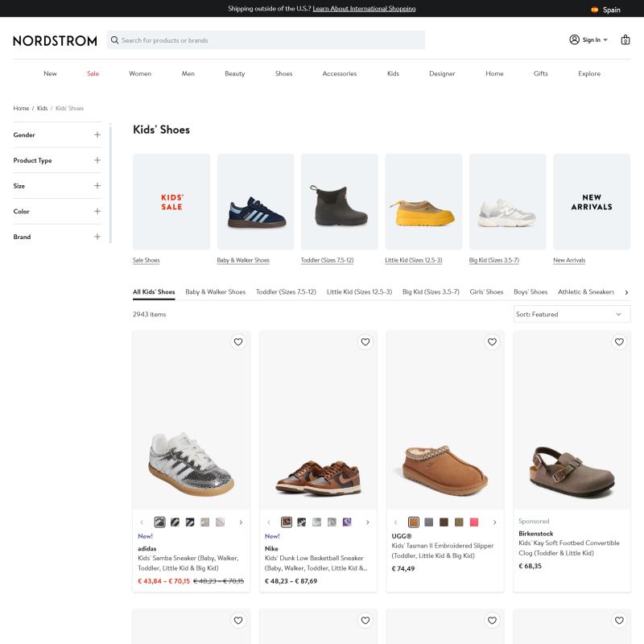Open the Explore menu

[x=589, y=73]
